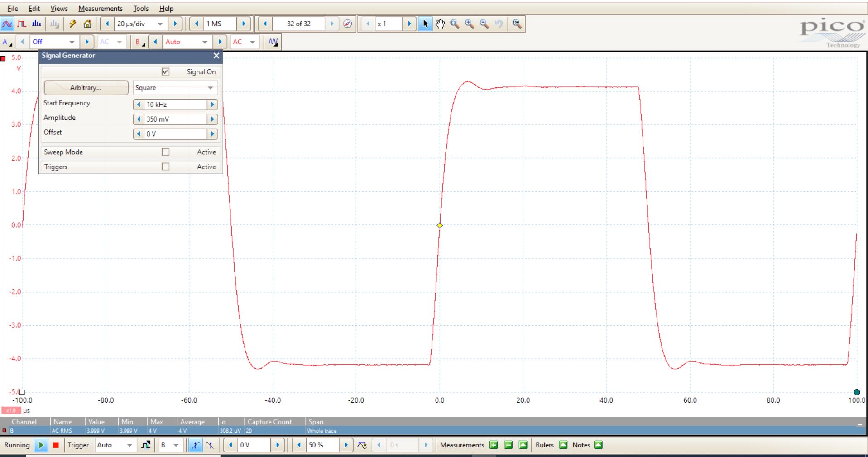The height and width of the screenshot is (457, 868).
Task: Decrease number of samples left arrow
Action: coord(197,24)
